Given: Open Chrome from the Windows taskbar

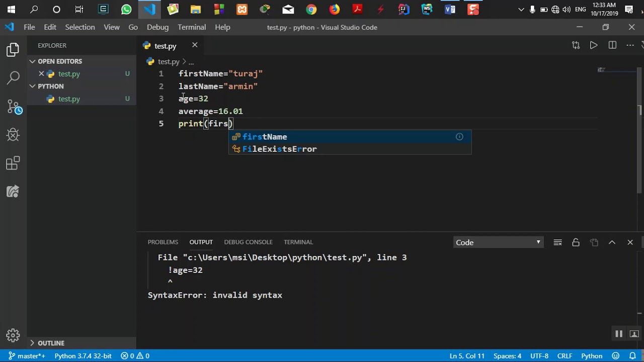Looking at the screenshot, I should [x=311, y=9].
